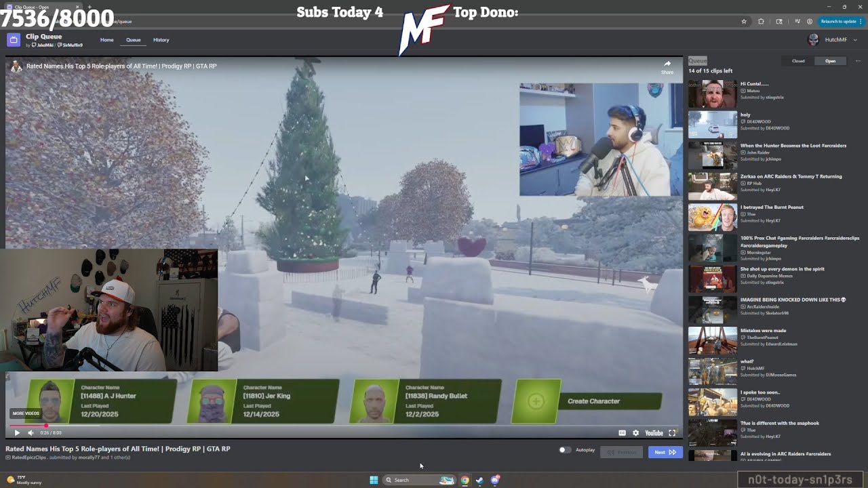Click the Previous clip button

[621, 452]
